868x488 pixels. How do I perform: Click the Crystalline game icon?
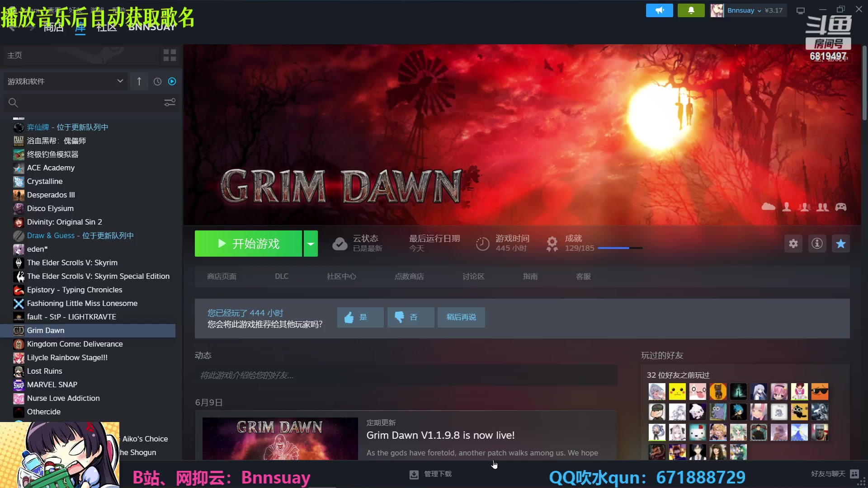[19, 182]
